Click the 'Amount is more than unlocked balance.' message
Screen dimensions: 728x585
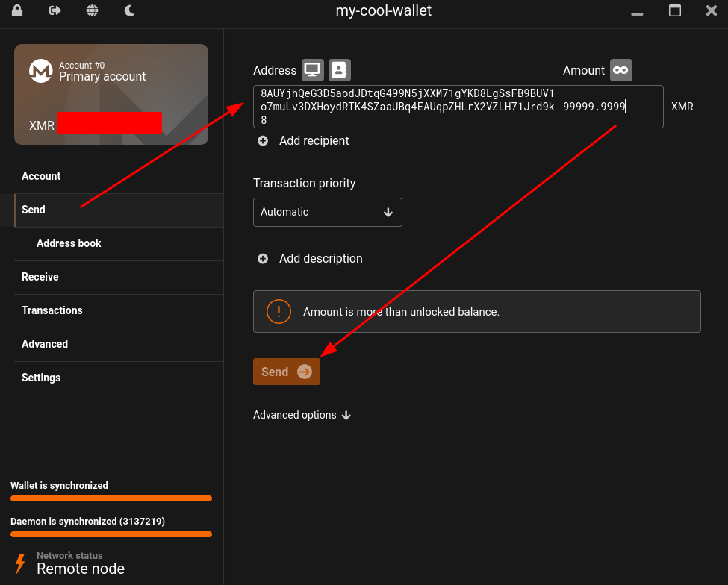coord(401,312)
